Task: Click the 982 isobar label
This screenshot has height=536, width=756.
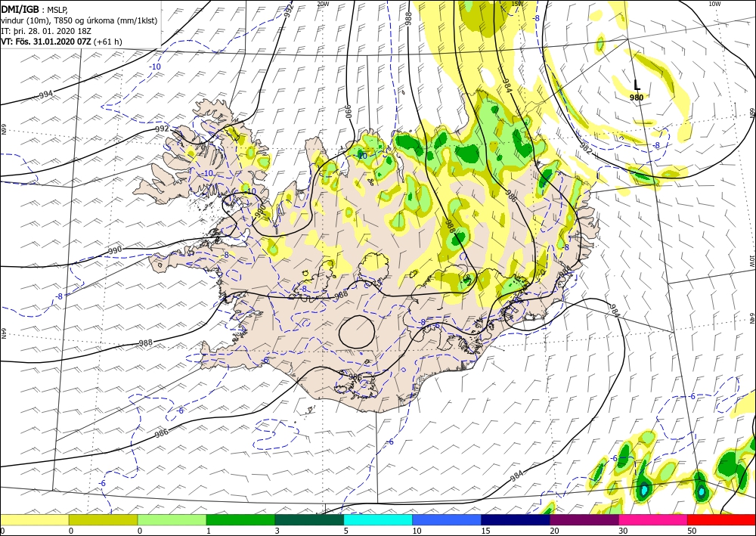Action: [585, 149]
